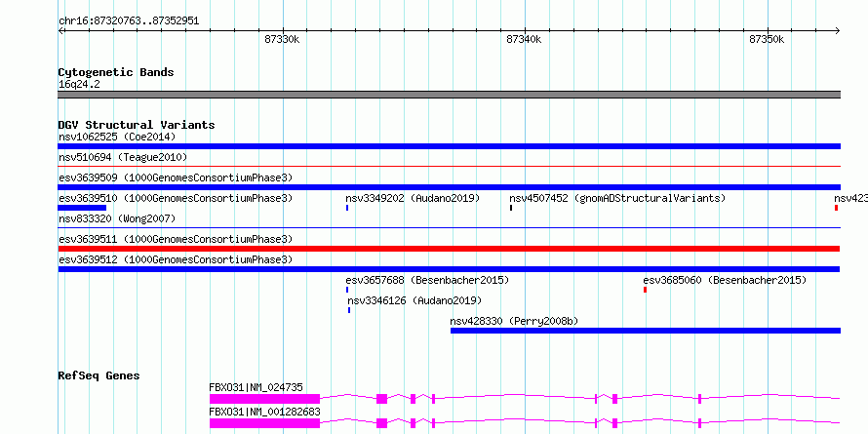Select the blue esv3639512 variant bar
Viewport: 868px width, 434px height.
[x=449, y=269]
